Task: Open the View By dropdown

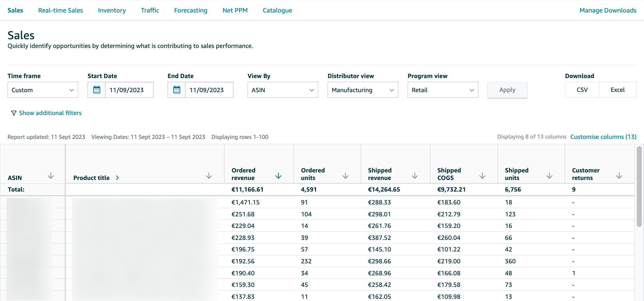Action: coord(282,90)
